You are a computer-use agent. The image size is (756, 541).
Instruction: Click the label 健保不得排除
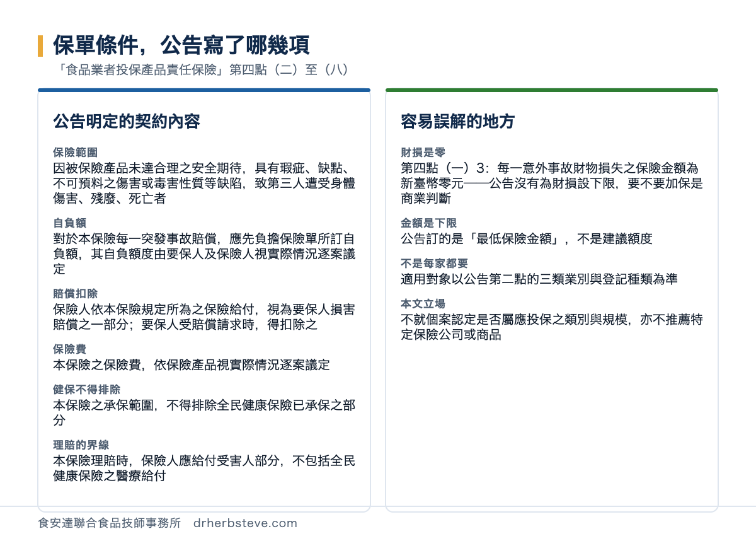(86, 390)
